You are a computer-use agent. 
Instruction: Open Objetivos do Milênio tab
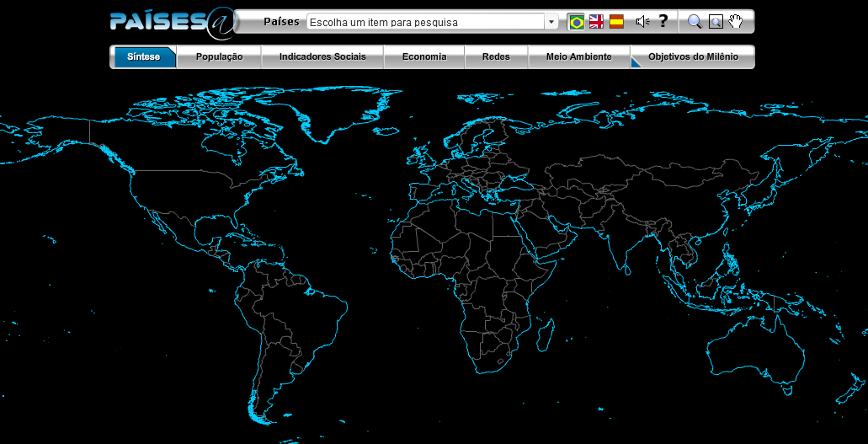click(x=692, y=57)
